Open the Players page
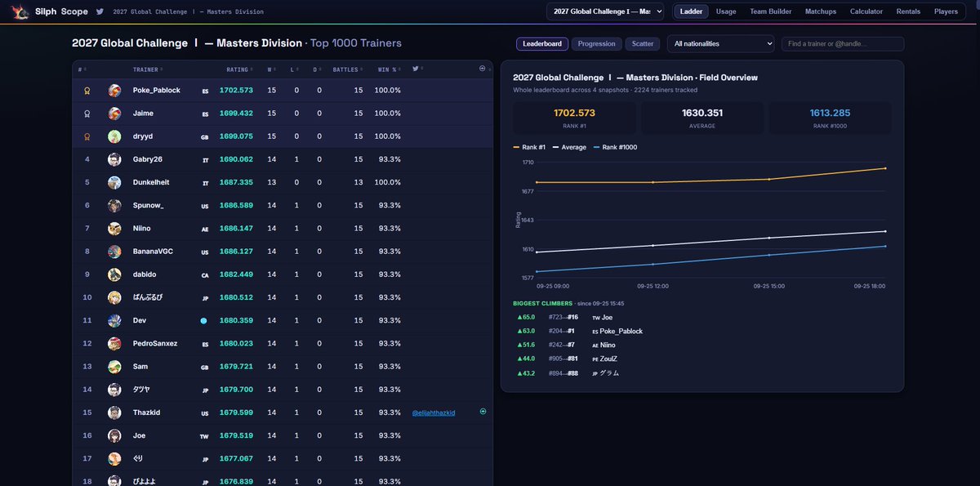980x486 pixels. 947,11
